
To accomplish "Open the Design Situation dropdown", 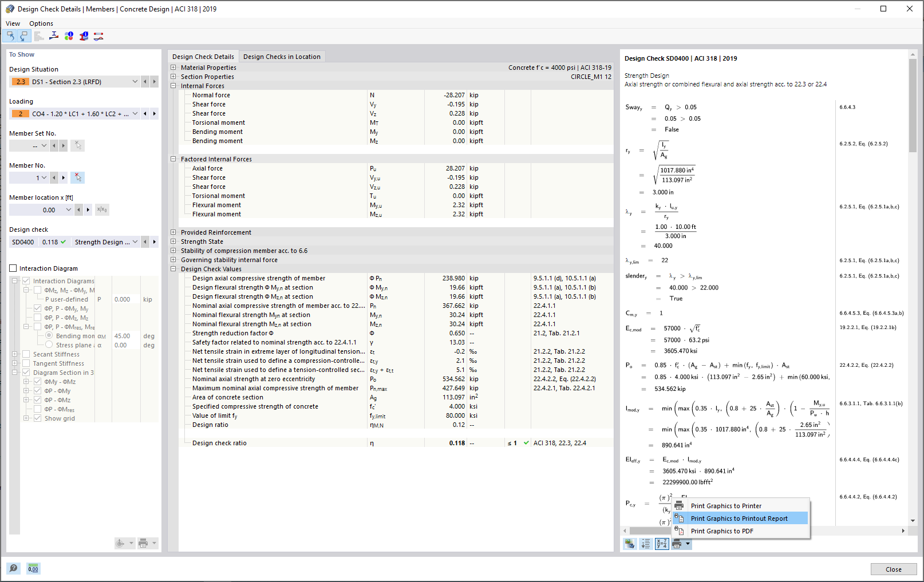I will point(135,82).
